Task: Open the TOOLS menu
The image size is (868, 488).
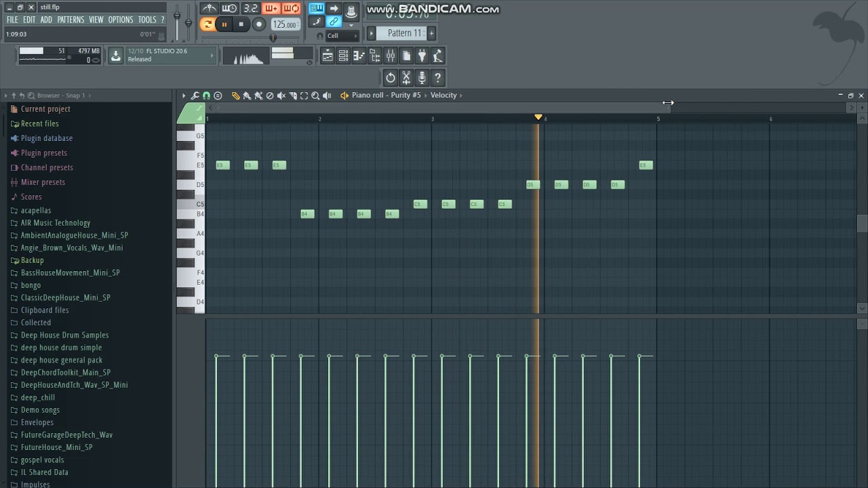Action: 147,20
